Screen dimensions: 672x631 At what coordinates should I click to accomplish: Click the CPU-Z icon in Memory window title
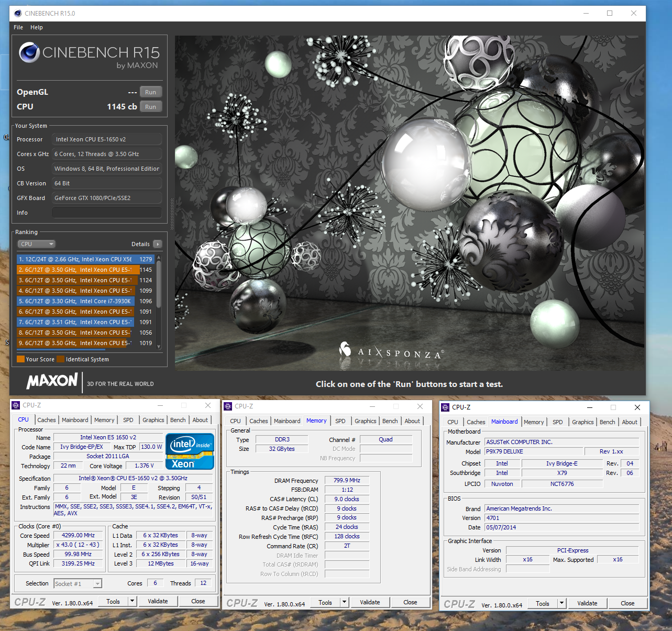point(228,406)
